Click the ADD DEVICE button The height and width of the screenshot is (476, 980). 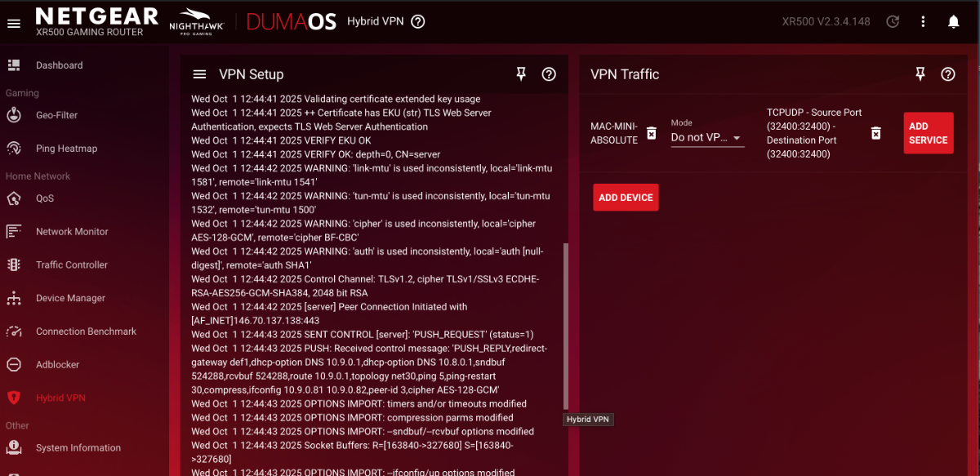626,198
